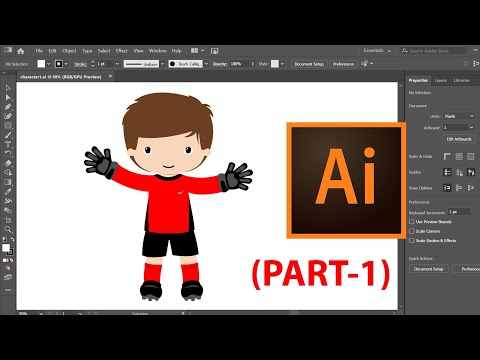Click the Stroke label link
The image size is (480, 360).
click(80, 64)
